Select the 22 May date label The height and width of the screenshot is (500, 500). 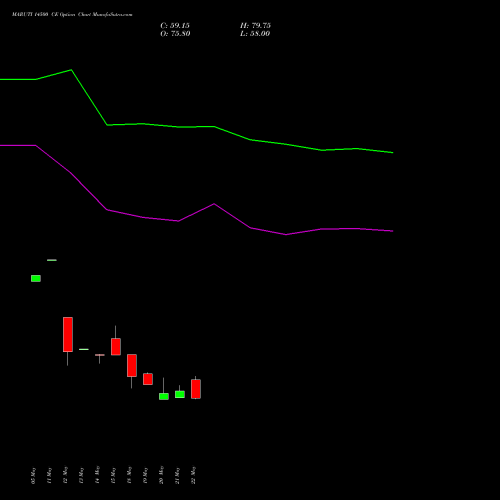point(193,475)
